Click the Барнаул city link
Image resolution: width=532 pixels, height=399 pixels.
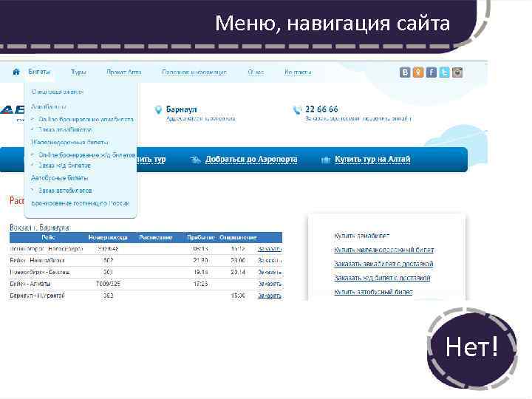[x=181, y=109]
